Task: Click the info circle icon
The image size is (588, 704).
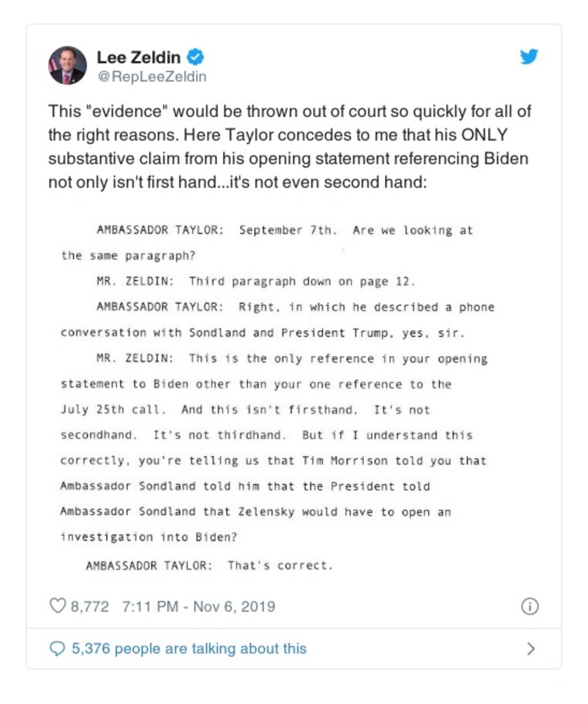Action: pyautogui.click(x=529, y=606)
